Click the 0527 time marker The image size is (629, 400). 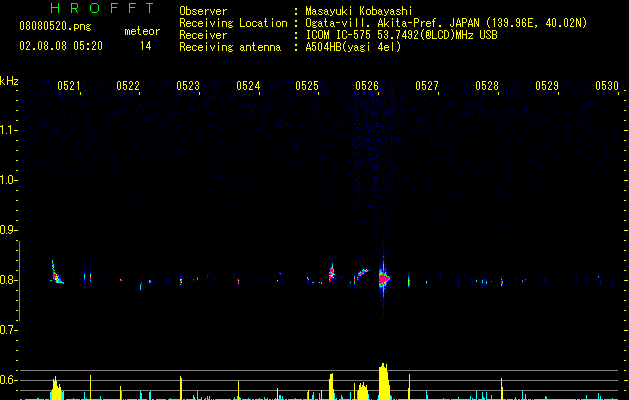click(x=427, y=86)
